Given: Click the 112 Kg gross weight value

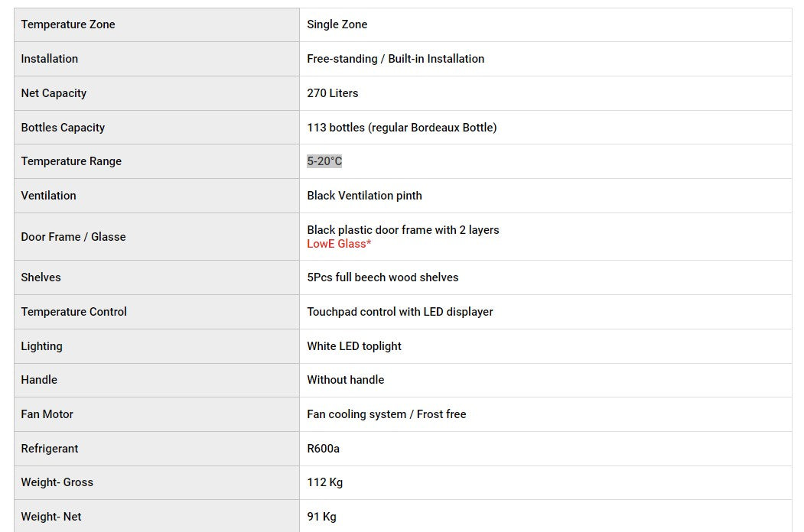Looking at the screenshot, I should [324, 482].
